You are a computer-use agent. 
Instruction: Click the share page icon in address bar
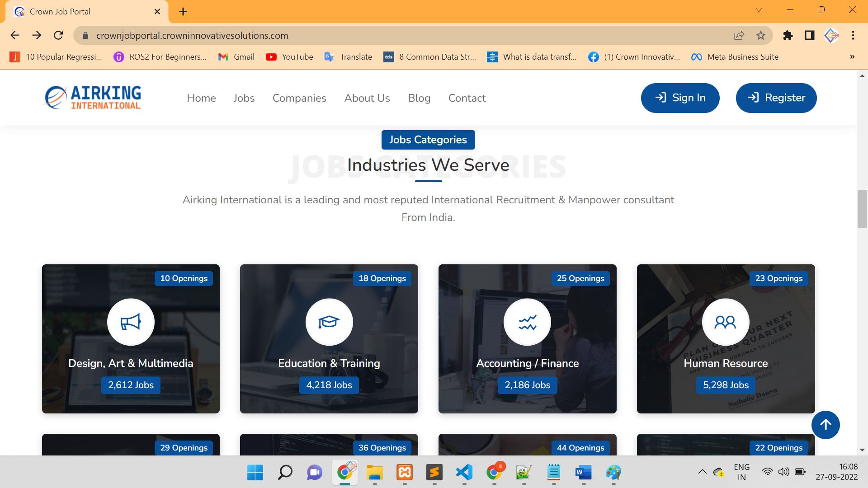pos(739,35)
